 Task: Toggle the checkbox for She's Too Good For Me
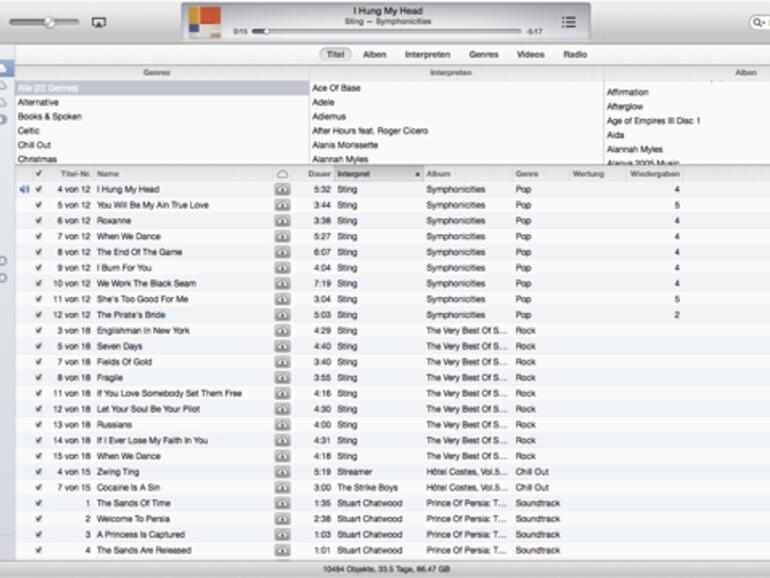click(39, 300)
